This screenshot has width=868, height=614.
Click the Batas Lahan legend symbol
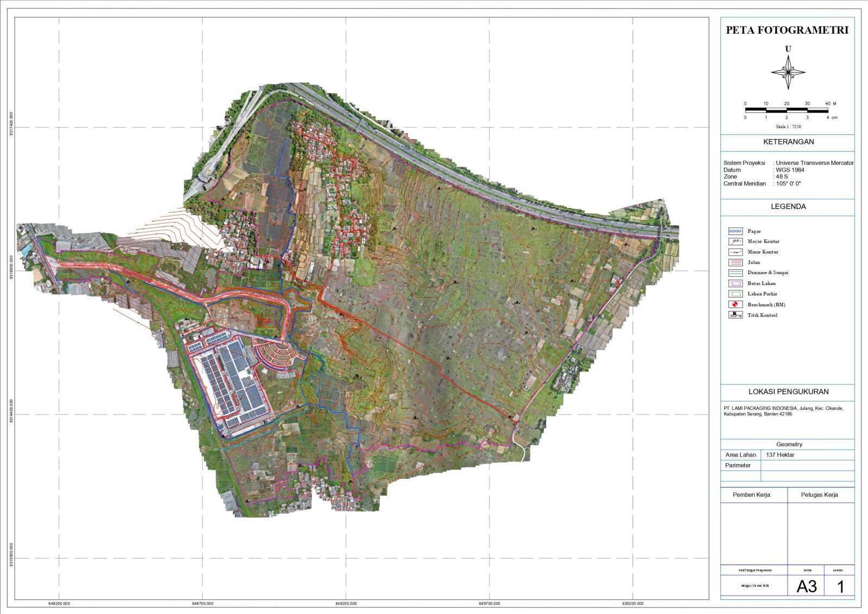(735, 283)
